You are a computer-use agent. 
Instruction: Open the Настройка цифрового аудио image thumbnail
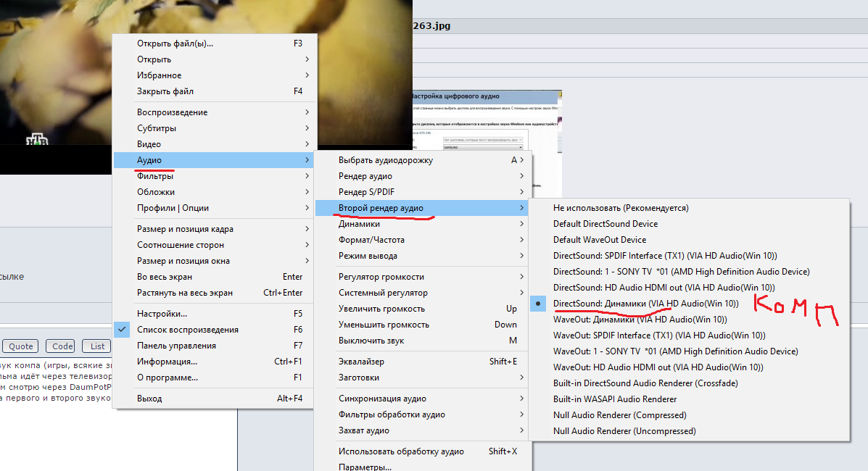487,122
